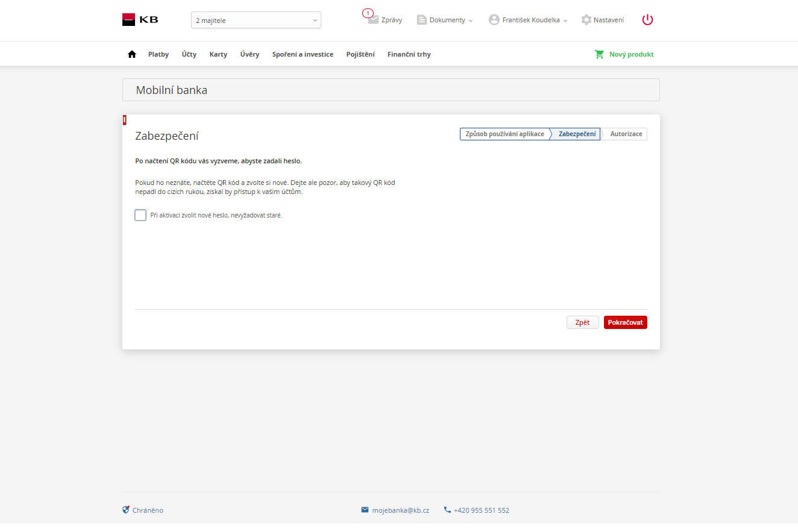The height and width of the screenshot is (532, 798).
Task: Expand František Koudelka user menu
Action: 528,20
